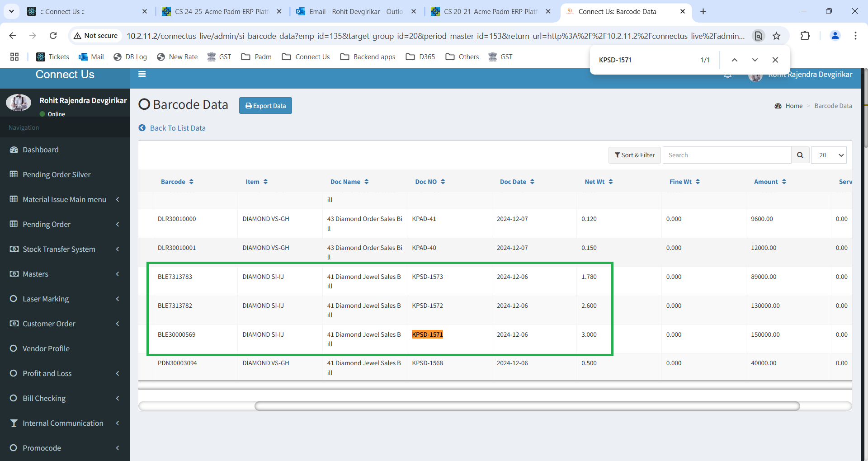
Task: Go Back To List Data
Action: click(x=172, y=128)
